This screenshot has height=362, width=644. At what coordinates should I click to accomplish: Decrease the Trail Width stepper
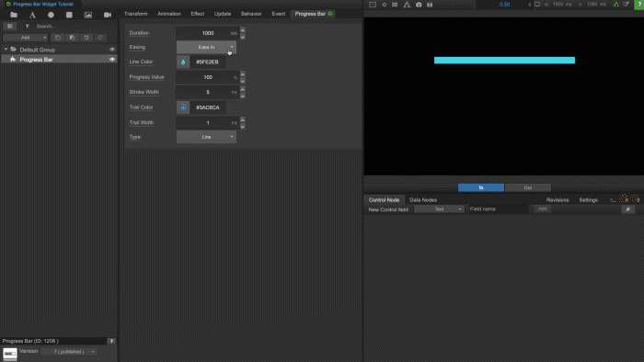point(243,126)
